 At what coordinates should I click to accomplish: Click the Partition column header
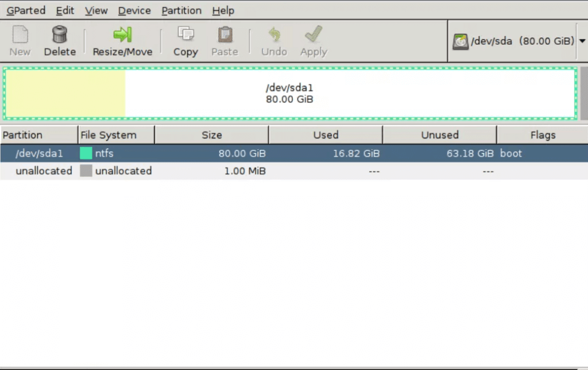pos(39,135)
